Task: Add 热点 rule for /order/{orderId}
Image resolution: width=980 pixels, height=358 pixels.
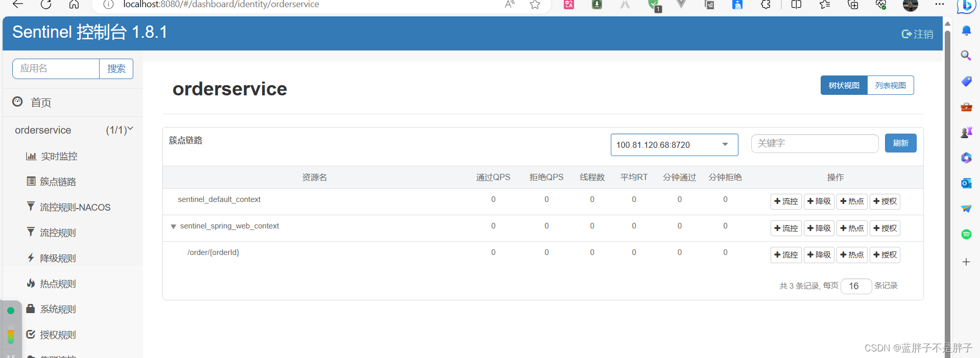Action: [852, 254]
